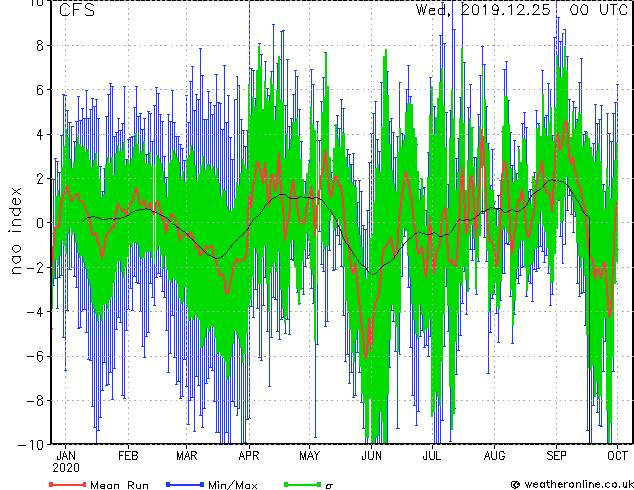Viewport: 634px width, 490px height.
Task: Click the y-axis value 4
Action: click(40, 134)
